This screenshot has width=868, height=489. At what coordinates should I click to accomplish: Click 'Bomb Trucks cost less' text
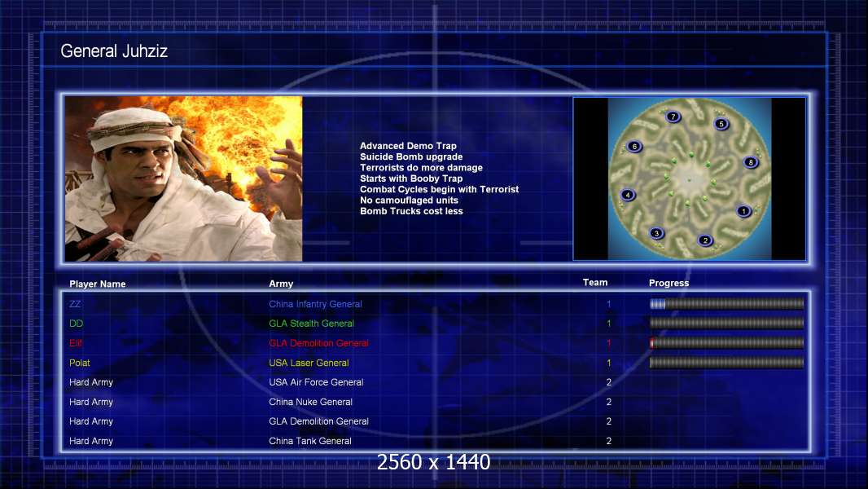tap(411, 211)
